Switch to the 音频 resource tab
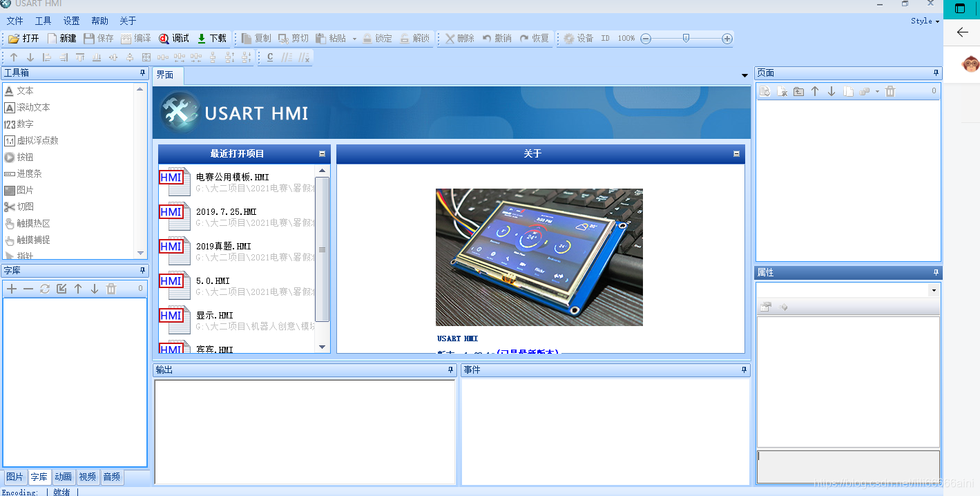The width and height of the screenshot is (980, 496). (x=111, y=477)
